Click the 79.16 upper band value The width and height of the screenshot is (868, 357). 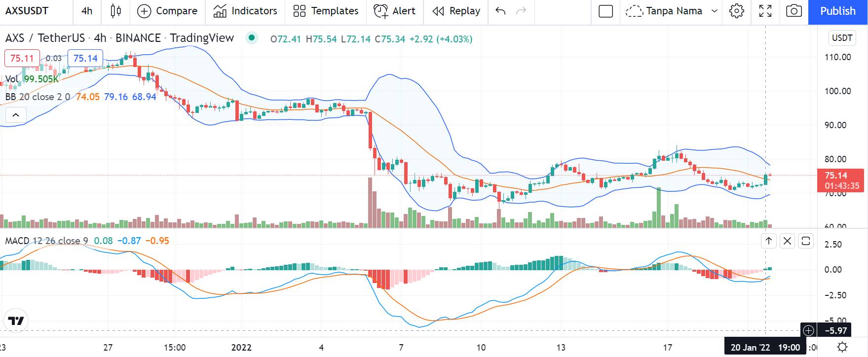116,97
